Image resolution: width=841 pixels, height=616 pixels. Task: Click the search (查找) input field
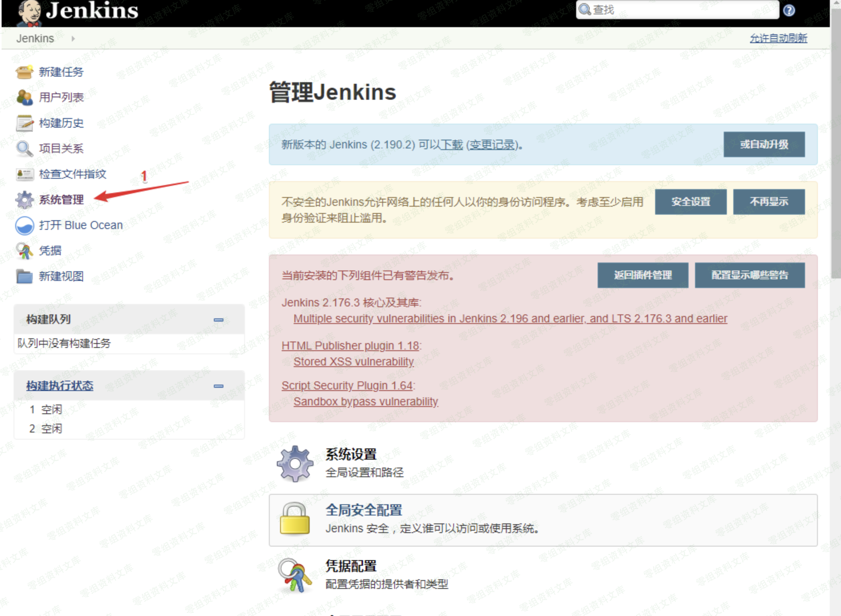pos(678,10)
